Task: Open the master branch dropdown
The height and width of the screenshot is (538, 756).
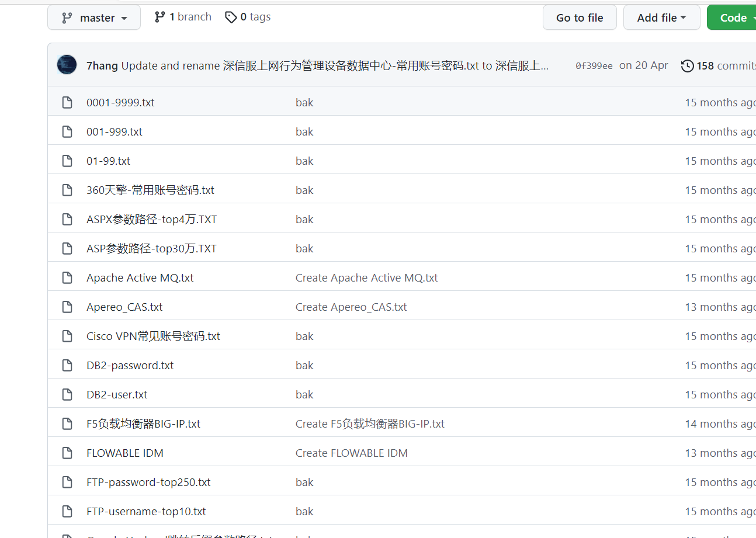Action: (x=94, y=18)
